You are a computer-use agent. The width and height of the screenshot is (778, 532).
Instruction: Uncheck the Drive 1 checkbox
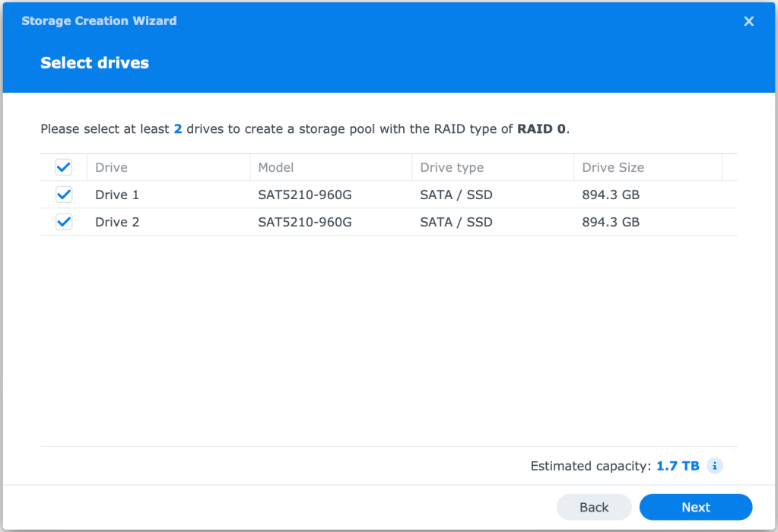coord(64,195)
